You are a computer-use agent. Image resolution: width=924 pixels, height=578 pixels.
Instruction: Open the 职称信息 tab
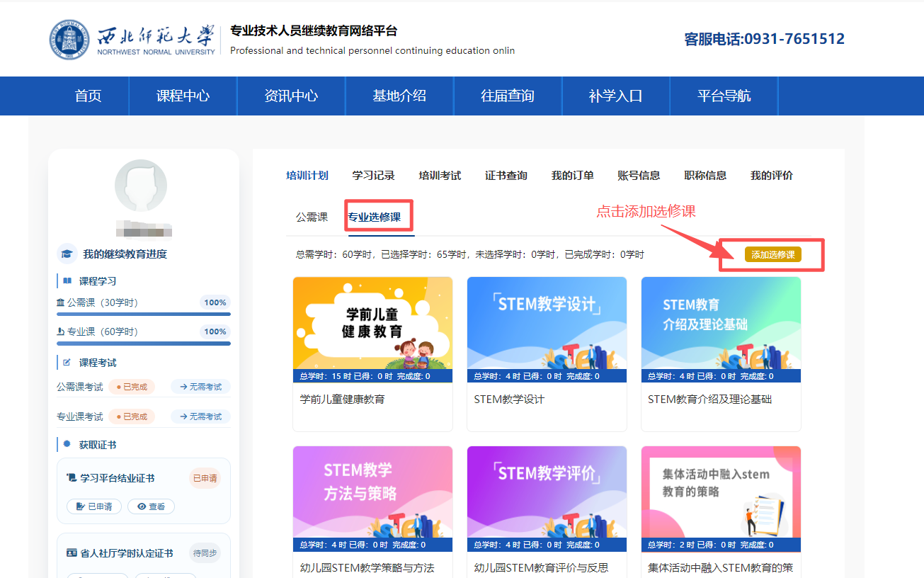tap(705, 176)
